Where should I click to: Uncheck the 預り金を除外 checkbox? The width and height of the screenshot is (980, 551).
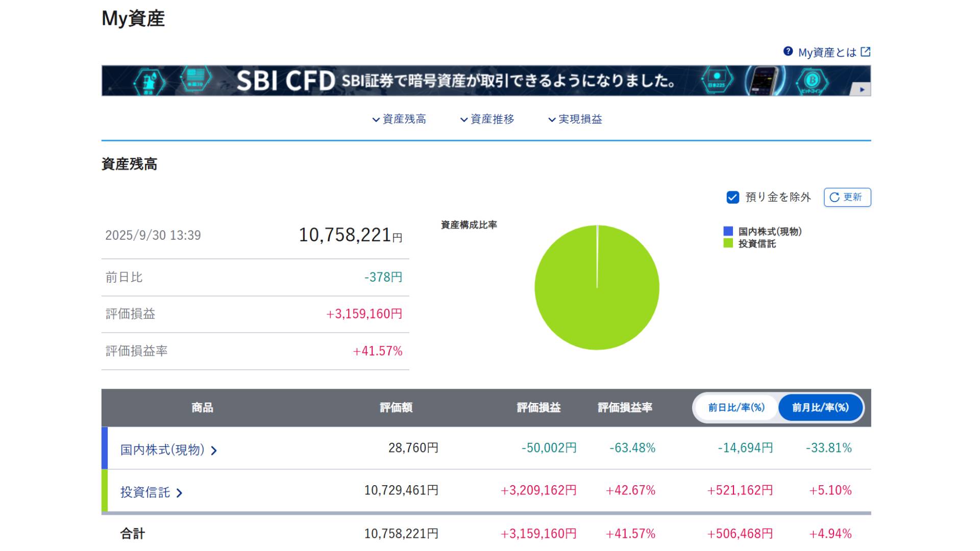pos(732,197)
